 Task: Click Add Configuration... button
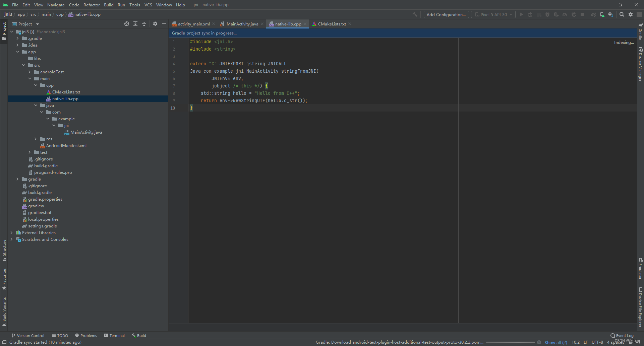(x=446, y=14)
